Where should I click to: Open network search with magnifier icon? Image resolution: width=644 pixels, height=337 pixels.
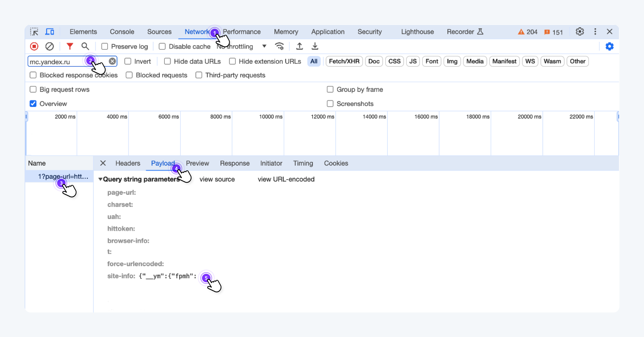(85, 46)
